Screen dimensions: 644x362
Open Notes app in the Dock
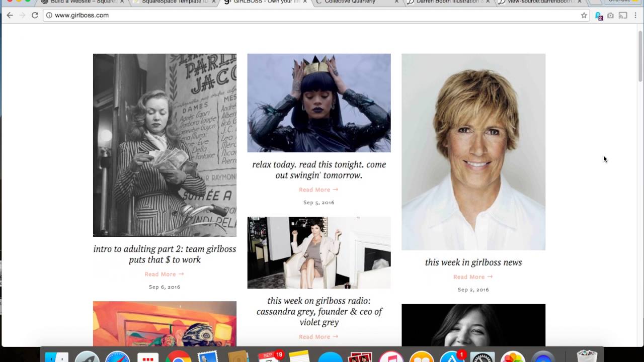pos(299,357)
